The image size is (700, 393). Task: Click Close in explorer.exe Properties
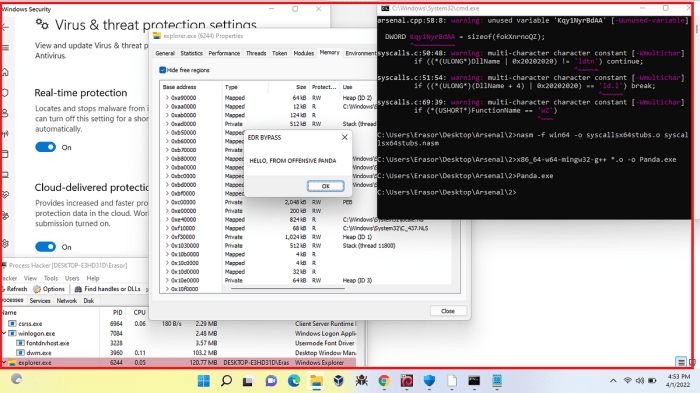pyautogui.click(x=448, y=311)
